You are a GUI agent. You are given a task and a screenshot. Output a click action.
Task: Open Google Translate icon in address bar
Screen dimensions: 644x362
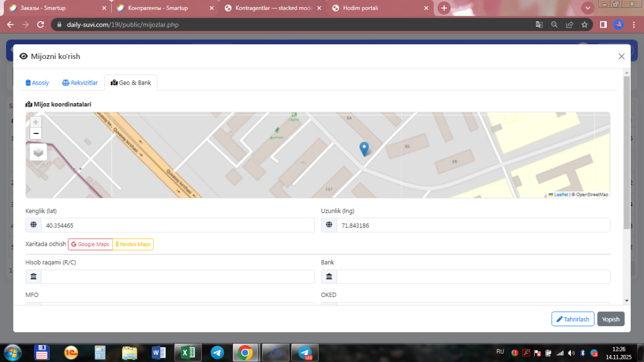point(539,24)
